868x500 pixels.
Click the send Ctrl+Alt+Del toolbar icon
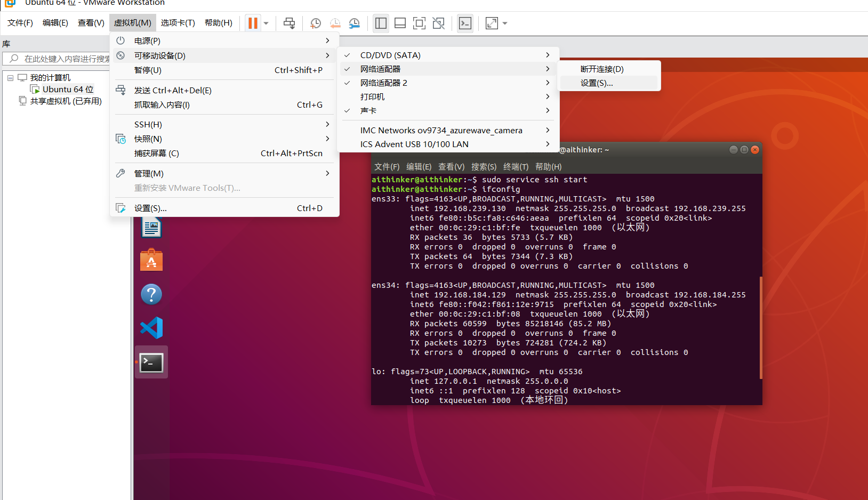coord(289,23)
